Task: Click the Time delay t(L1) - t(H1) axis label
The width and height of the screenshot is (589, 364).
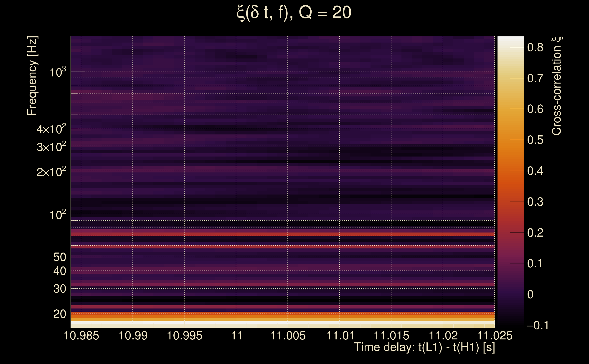Action: pos(424,347)
